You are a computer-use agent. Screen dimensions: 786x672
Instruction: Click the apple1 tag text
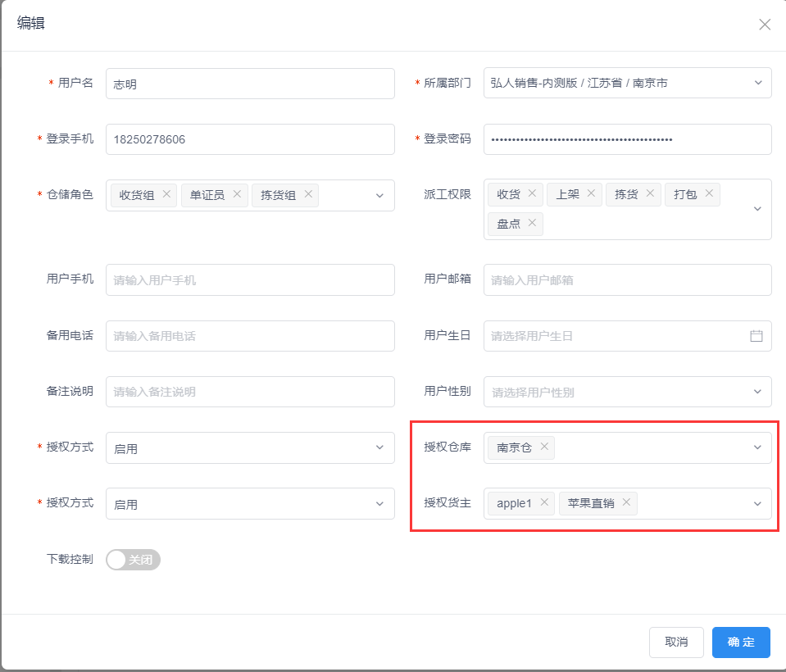point(514,503)
